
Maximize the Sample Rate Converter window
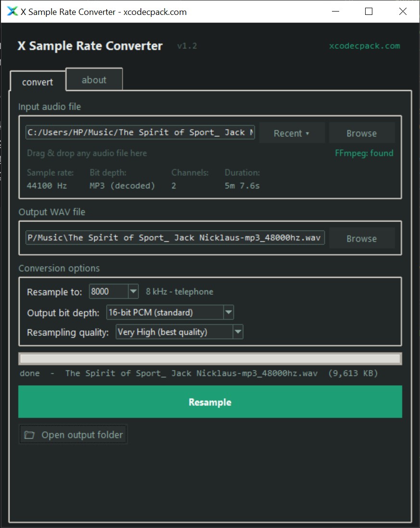[369, 12]
